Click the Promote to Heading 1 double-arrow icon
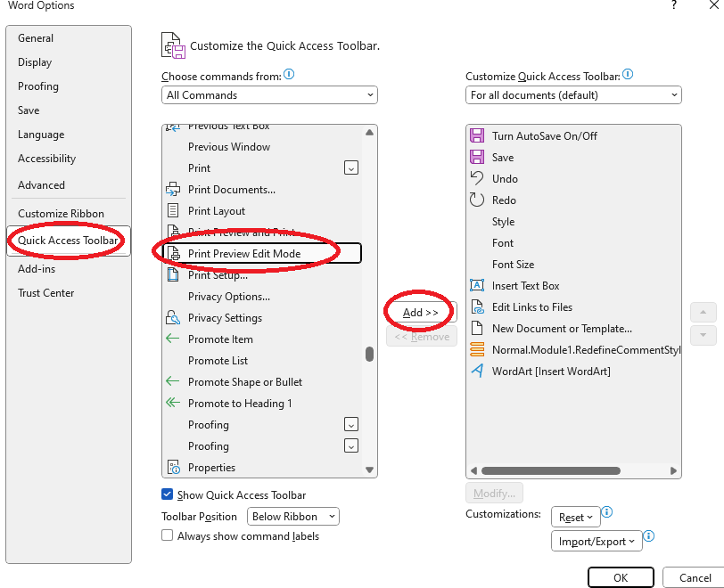 [x=173, y=403]
